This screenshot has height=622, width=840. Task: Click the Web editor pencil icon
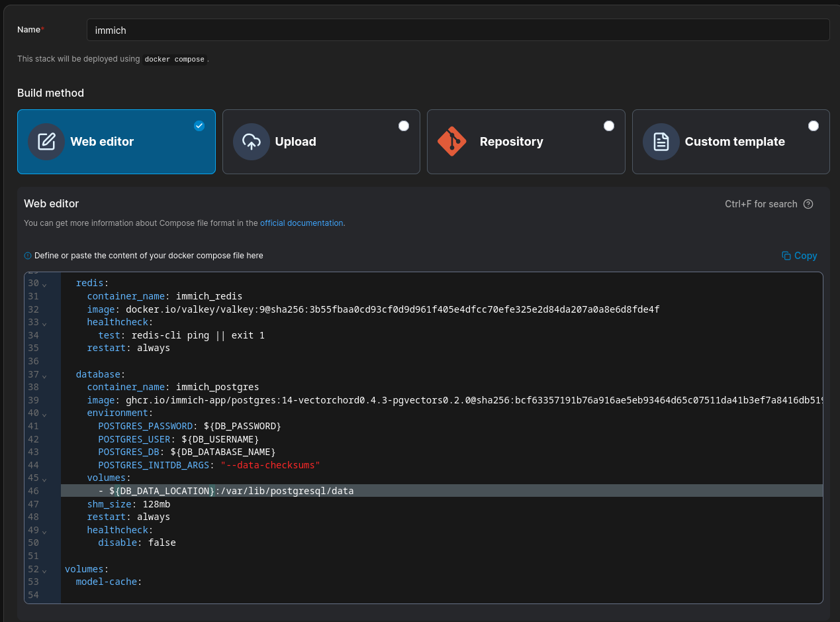tap(46, 142)
